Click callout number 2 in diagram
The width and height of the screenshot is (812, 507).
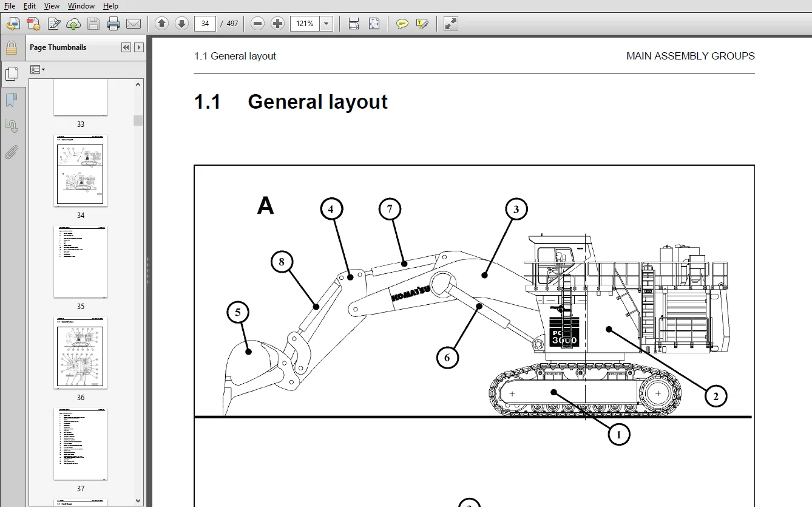tap(716, 396)
